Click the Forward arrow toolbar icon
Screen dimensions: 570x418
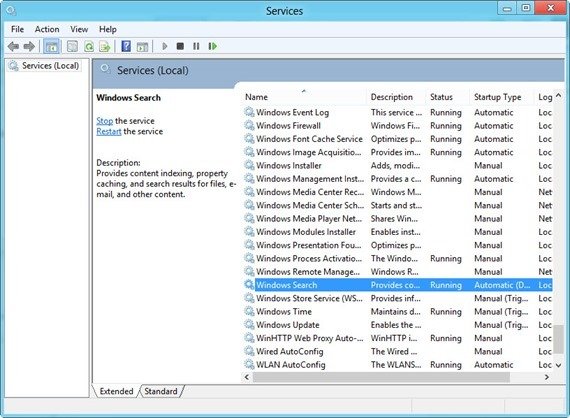pyautogui.click(x=29, y=47)
